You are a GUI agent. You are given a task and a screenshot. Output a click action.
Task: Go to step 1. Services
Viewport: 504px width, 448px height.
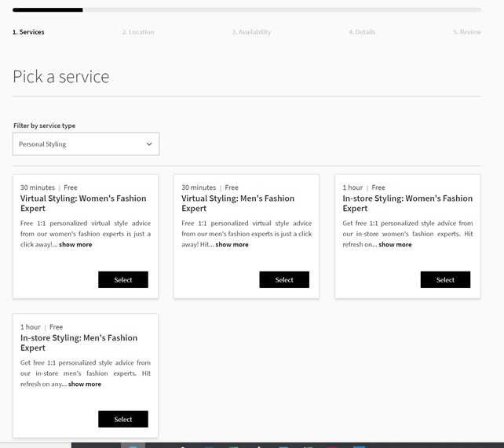tap(28, 32)
